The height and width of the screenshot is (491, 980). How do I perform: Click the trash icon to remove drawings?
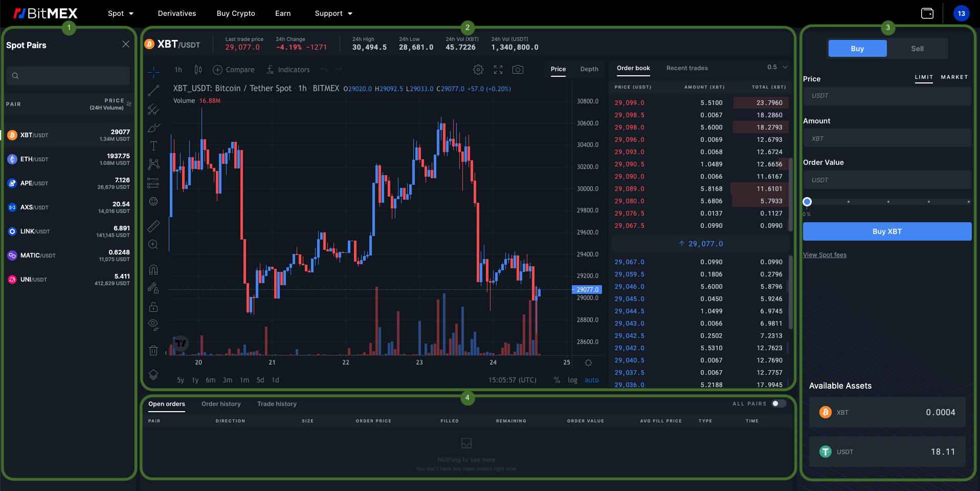tap(153, 350)
